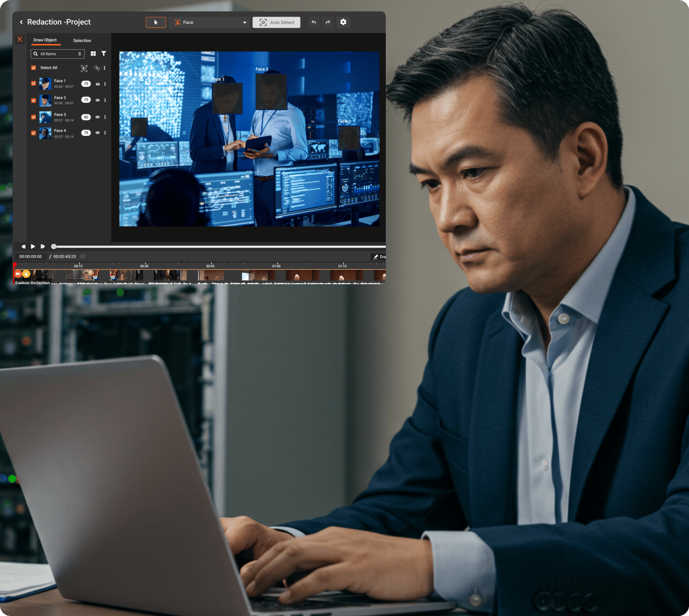
Task: Select the redaction sidebar icon
Action: (x=20, y=40)
